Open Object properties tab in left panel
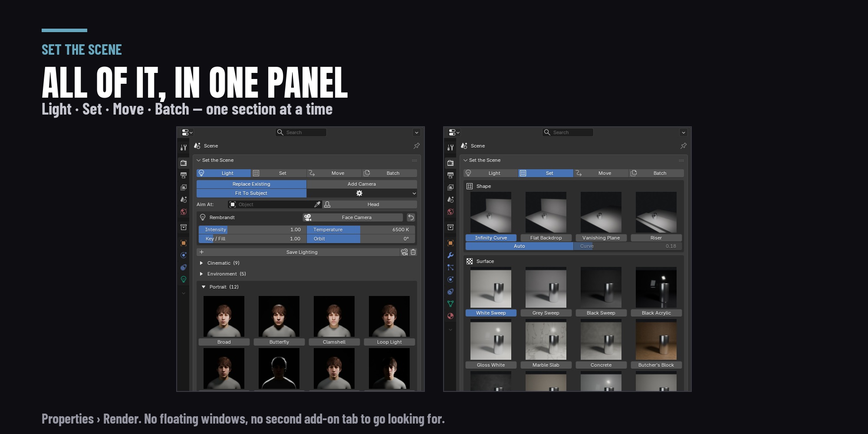Screen dimensions: 868x434 184,243
